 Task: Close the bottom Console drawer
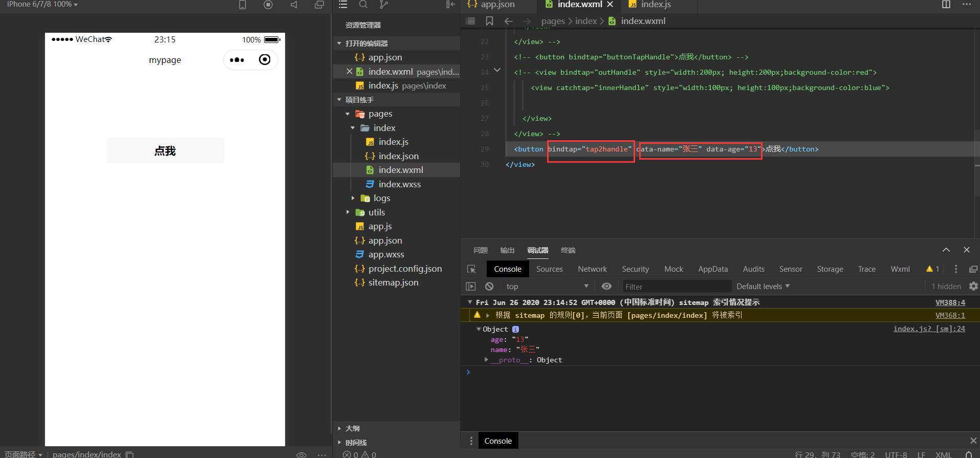click(x=973, y=441)
